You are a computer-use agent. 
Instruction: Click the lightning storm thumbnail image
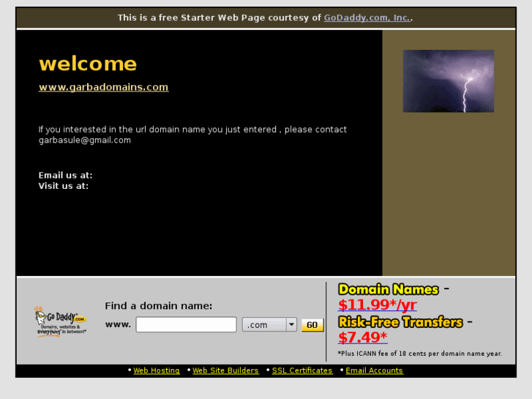pyautogui.click(x=448, y=81)
